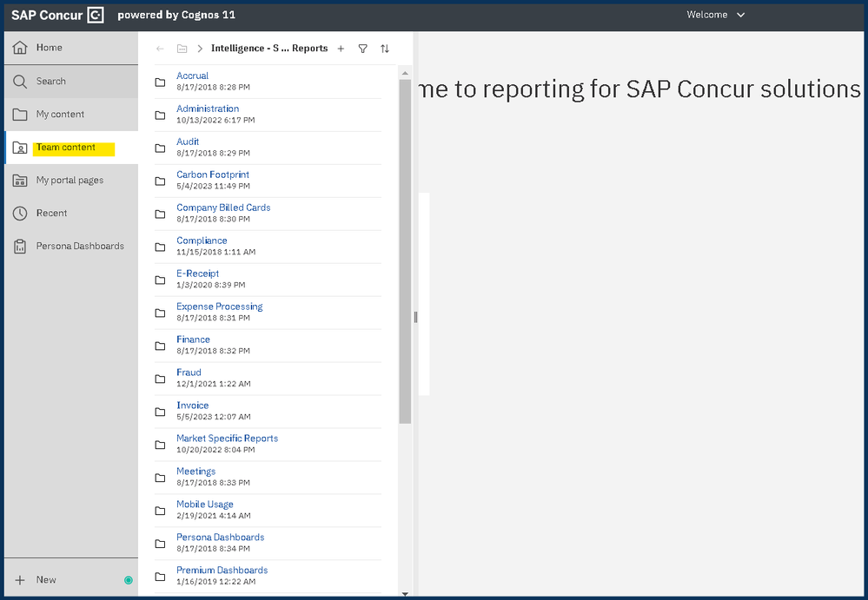Add new item with the plus icon
The height and width of the screenshot is (600, 868).
coord(341,49)
